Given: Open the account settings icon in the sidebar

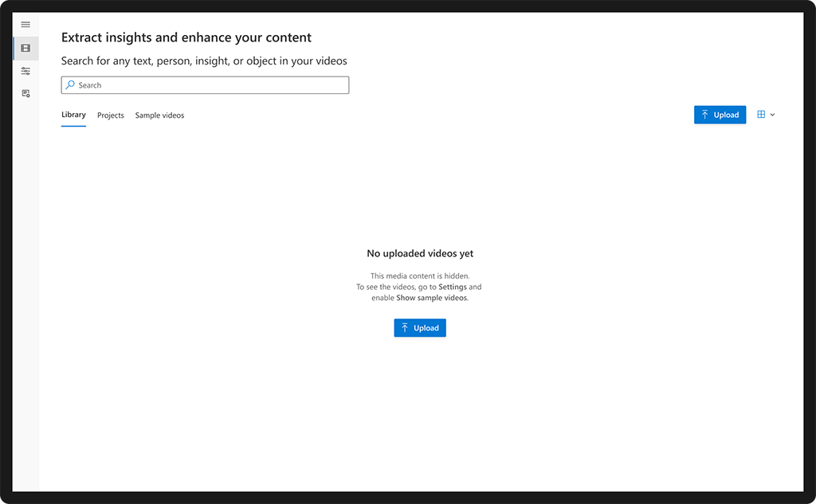Looking at the screenshot, I should [25, 93].
